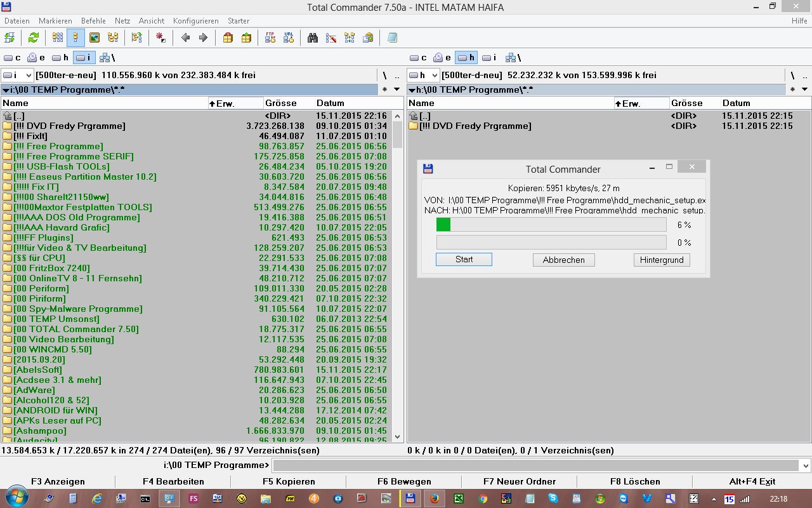Image resolution: width=812 pixels, height=508 pixels.
Task: Go back with the left arrow icon
Action: (x=185, y=38)
